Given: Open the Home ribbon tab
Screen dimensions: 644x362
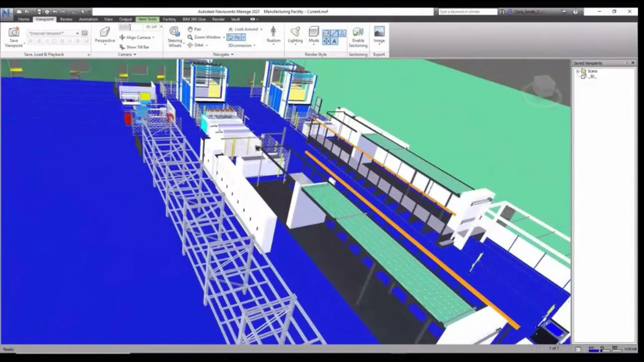Looking at the screenshot, I should (24, 19).
